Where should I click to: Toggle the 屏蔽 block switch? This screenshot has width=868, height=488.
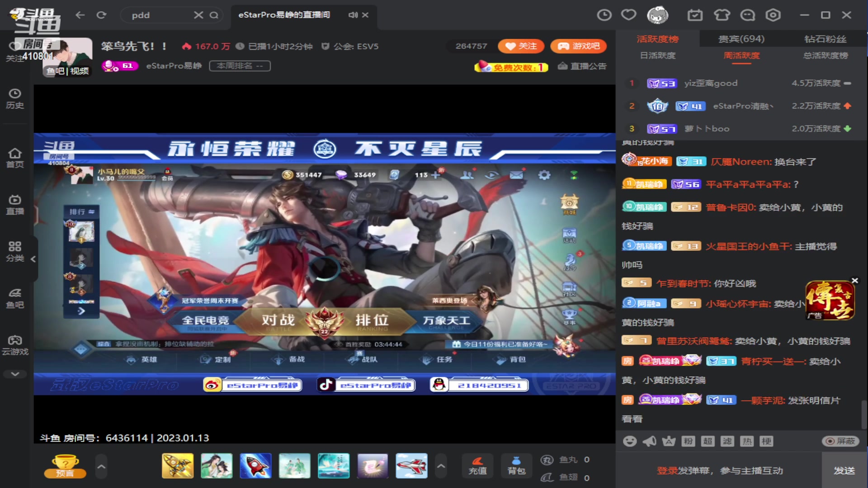tap(840, 441)
